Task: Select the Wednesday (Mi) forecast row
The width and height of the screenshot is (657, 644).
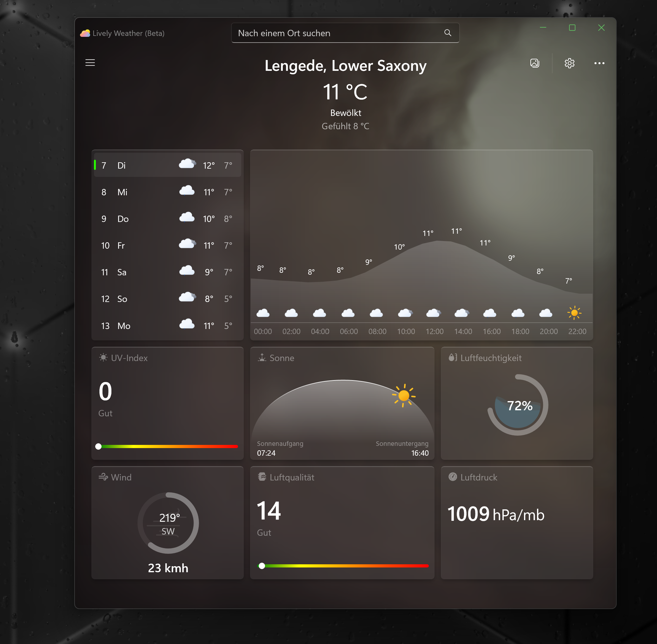Action: point(167,192)
